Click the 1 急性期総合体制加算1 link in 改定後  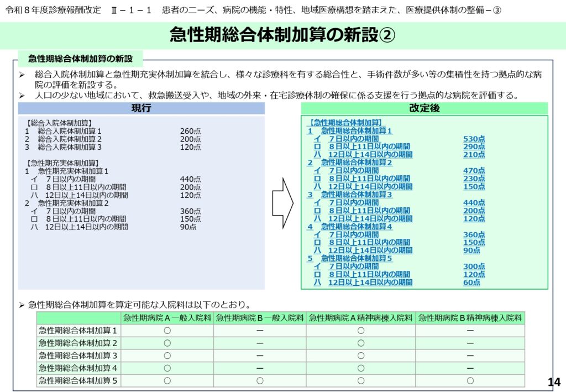(350, 131)
